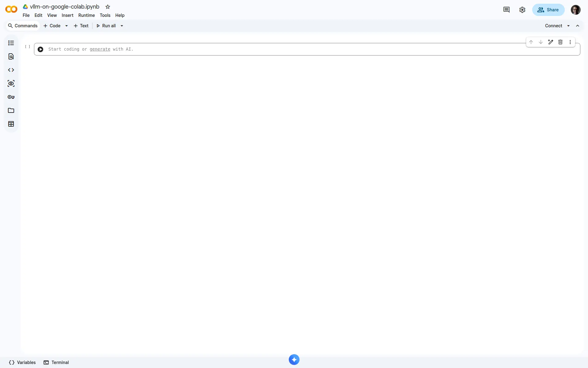This screenshot has width=588, height=368.
Task: Connect to a runtime
Action: click(x=553, y=26)
